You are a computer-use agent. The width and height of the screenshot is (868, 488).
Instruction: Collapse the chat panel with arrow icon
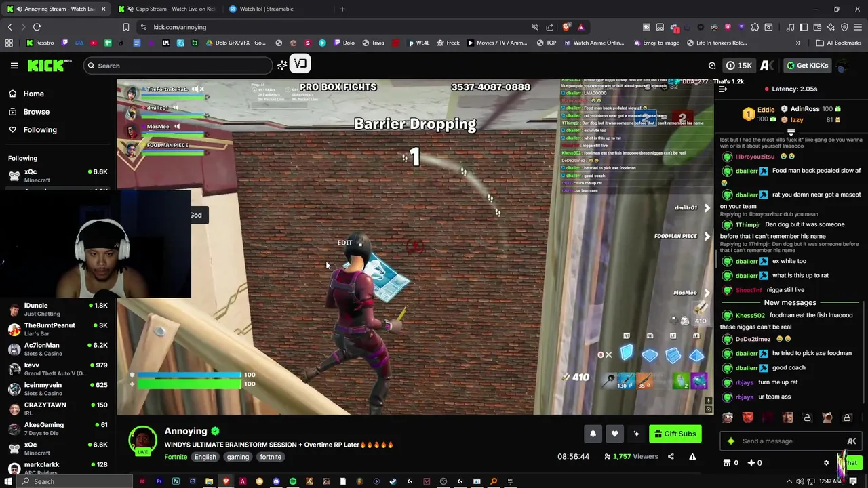724,89
